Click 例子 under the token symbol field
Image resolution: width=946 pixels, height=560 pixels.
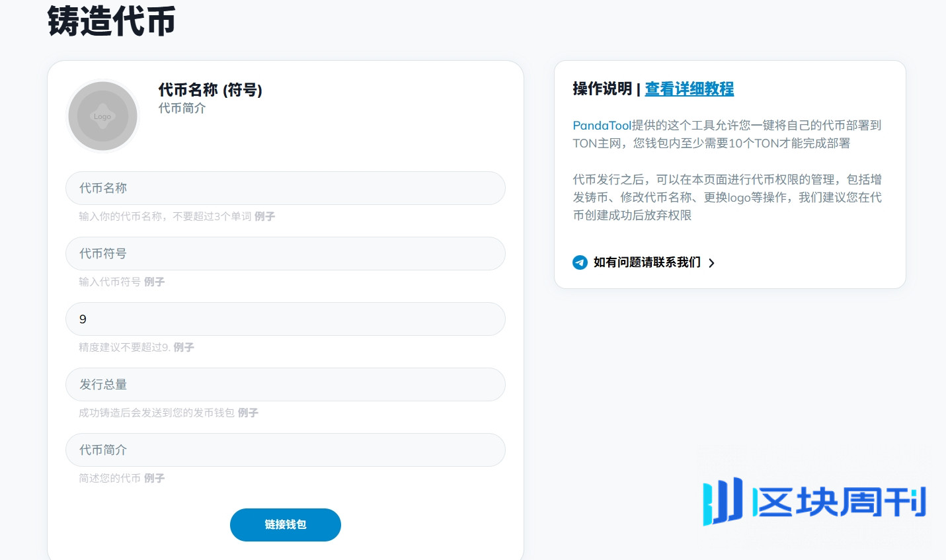coord(154,282)
